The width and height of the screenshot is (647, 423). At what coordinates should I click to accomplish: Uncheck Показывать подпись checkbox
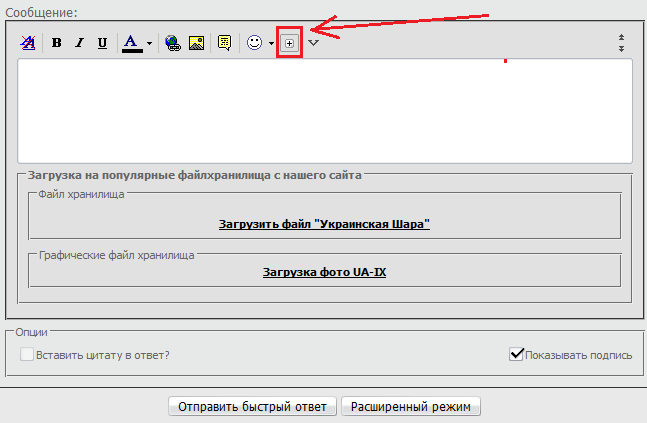tap(516, 354)
